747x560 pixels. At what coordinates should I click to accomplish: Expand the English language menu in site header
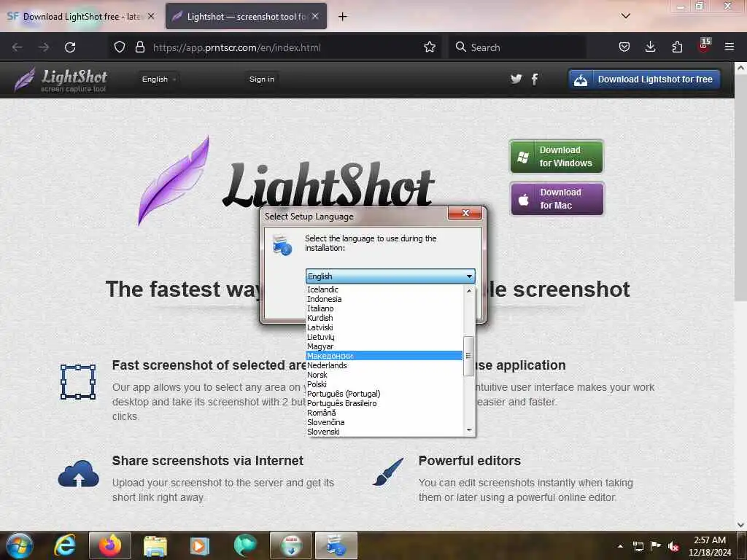click(x=159, y=79)
